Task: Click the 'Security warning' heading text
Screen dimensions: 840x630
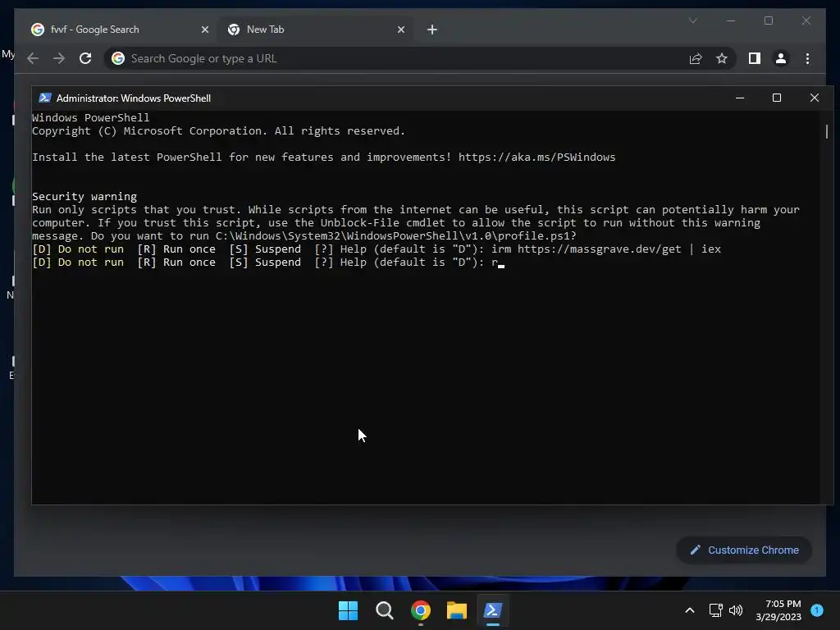Action: coord(84,197)
